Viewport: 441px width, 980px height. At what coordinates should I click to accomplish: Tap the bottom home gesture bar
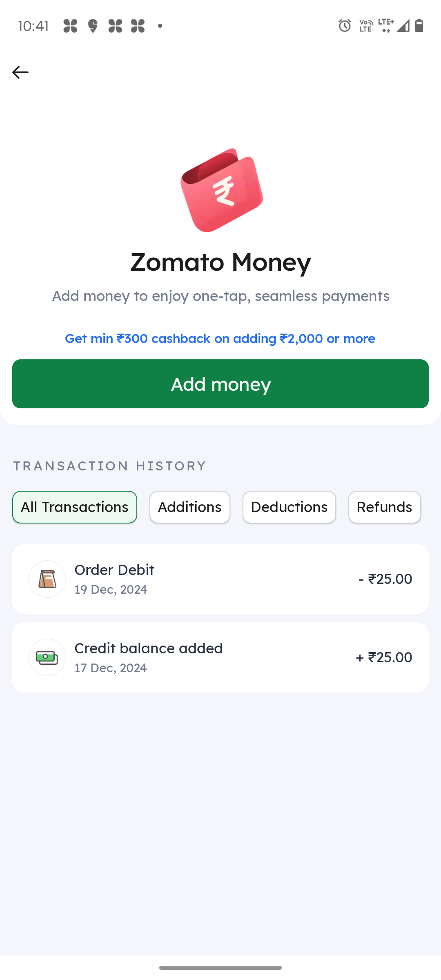coord(220,968)
